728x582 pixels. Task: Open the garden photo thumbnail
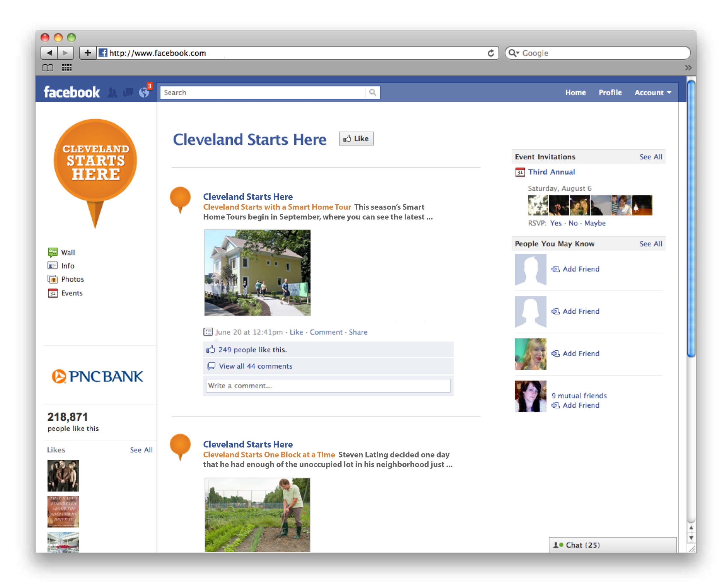click(257, 515)
